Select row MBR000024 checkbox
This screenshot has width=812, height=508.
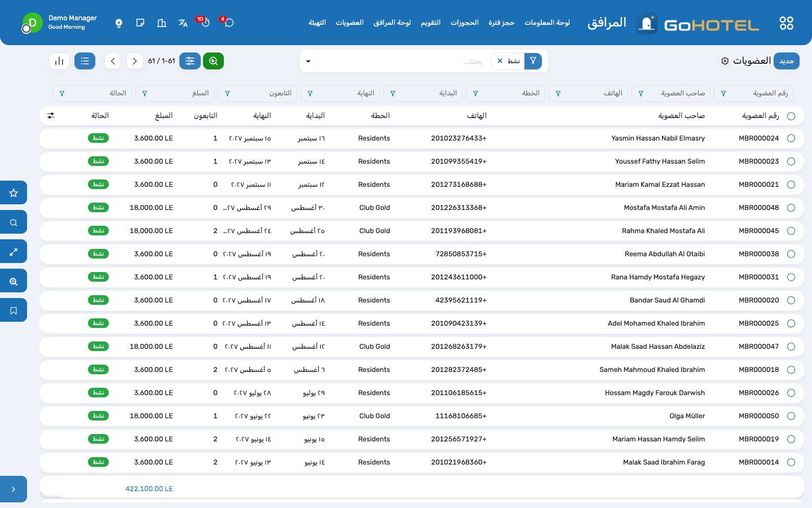791,138
